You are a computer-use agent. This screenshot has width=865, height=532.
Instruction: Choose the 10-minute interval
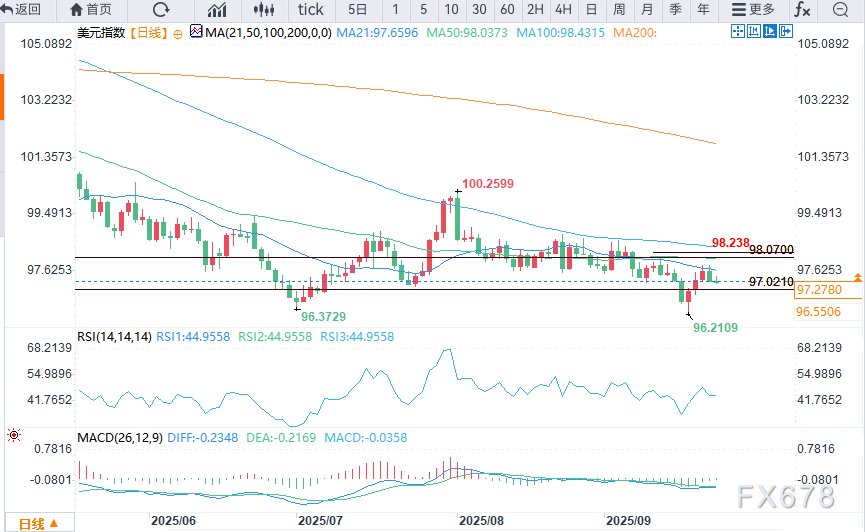(x=451, y=9)
